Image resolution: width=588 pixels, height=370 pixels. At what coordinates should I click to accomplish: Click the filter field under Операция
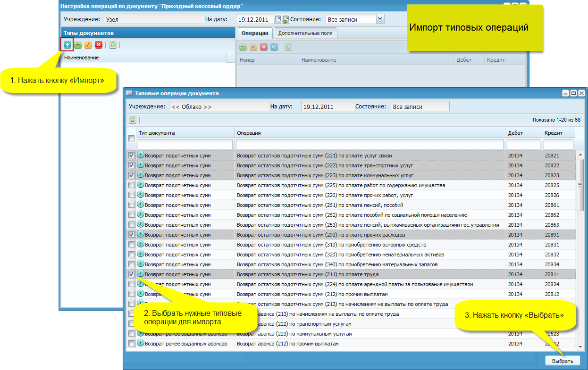pos(370,144)
